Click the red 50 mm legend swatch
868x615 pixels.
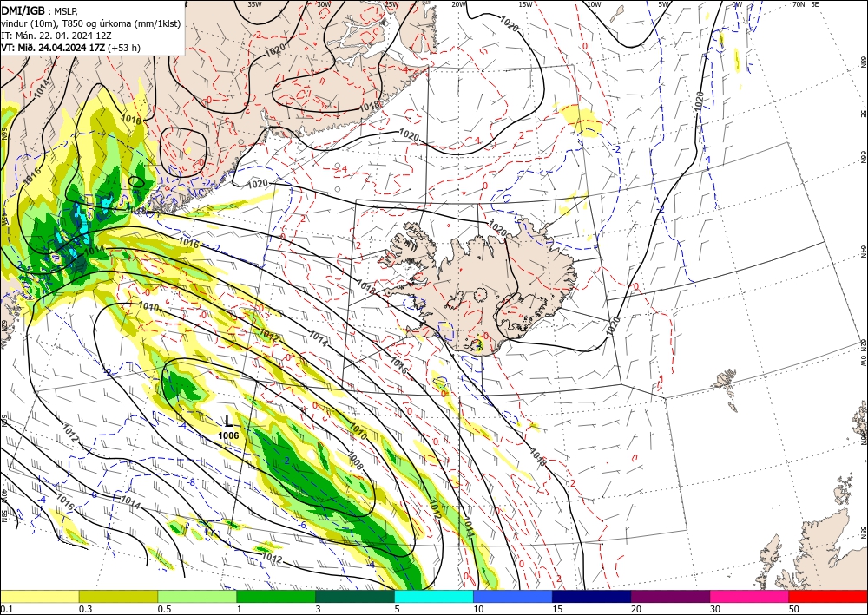coord(828,596)
